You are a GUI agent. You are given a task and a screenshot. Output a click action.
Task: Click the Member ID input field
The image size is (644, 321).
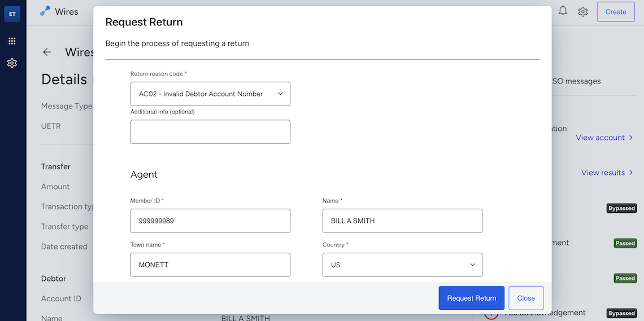click(x=210, y=221)
